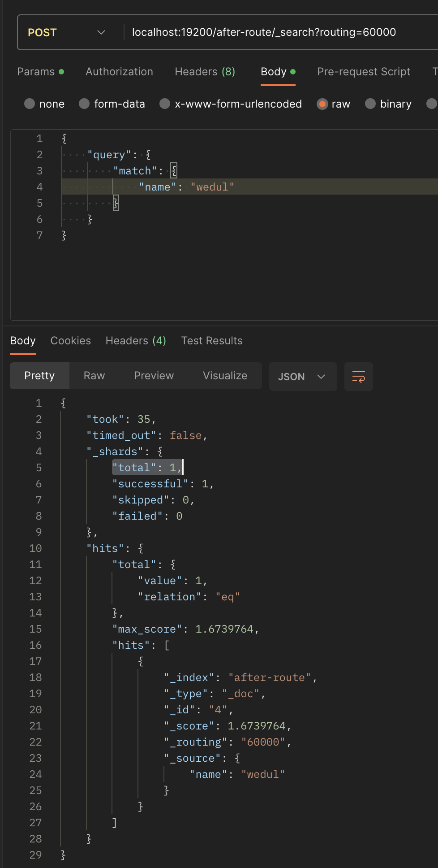Click the "_shards" response line
Screen dimensions: 438x868
(x=125, y=451)
